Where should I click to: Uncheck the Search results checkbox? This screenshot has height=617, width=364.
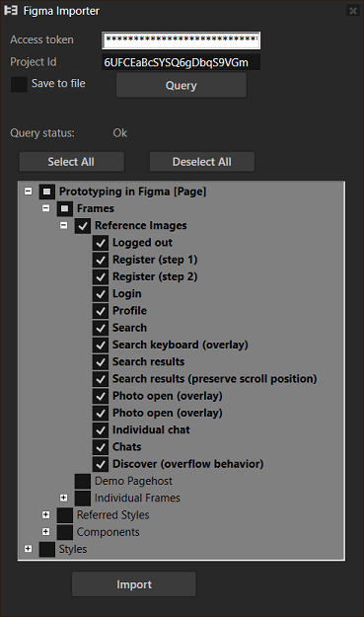(x=101, y=362)
